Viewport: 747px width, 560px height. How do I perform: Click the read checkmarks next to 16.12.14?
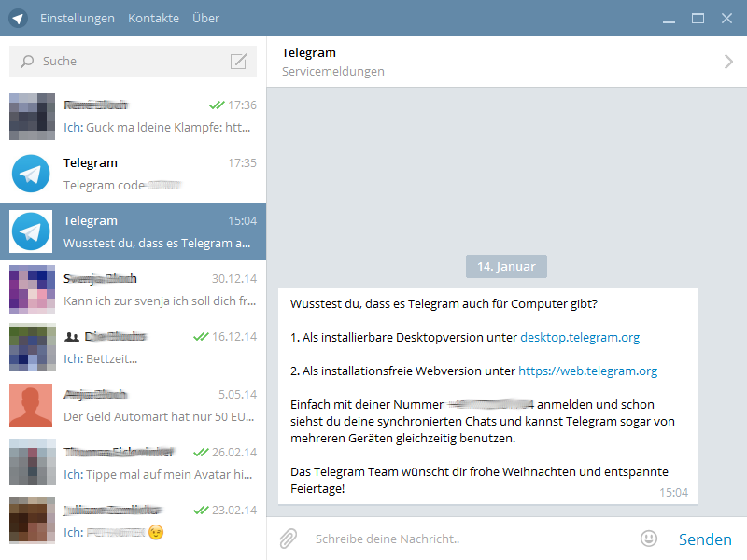coord(201,337)
